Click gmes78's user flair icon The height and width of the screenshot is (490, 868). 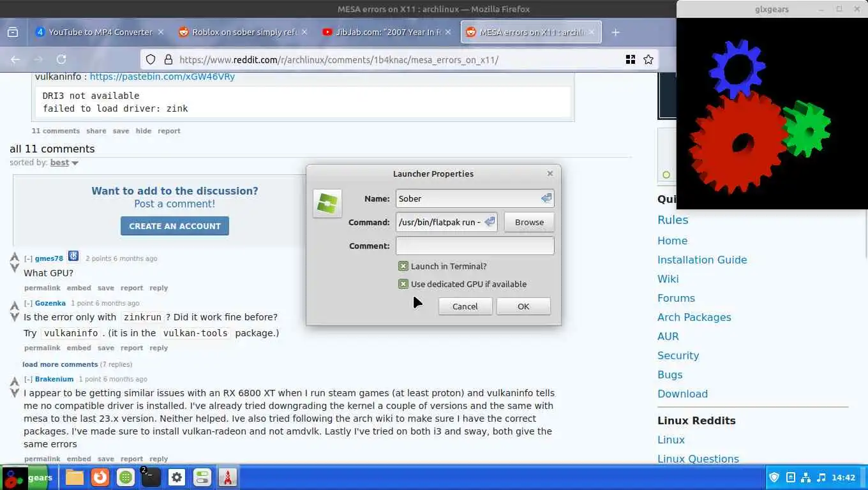[73, 256]
